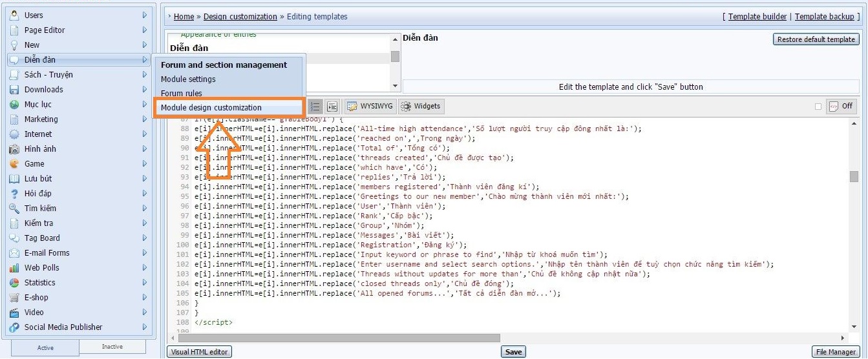Click the Sách - Truyện disk icon

(14, 74)
